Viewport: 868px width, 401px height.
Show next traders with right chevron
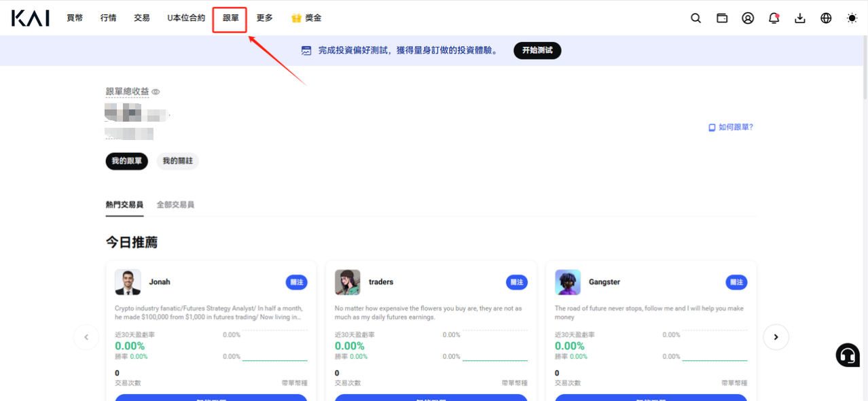pos(776,337)
